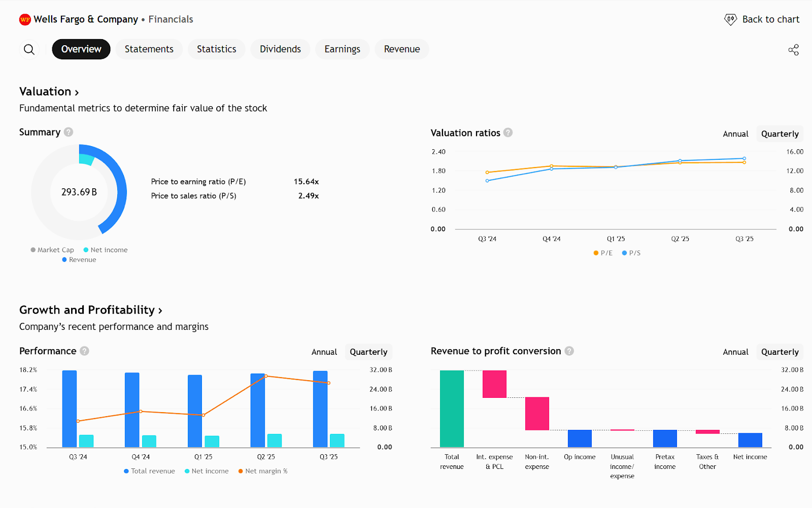This screenshot has width=812, height=508.
Task: Expand the Valuation section heading
Action: (x=49, y=92)
